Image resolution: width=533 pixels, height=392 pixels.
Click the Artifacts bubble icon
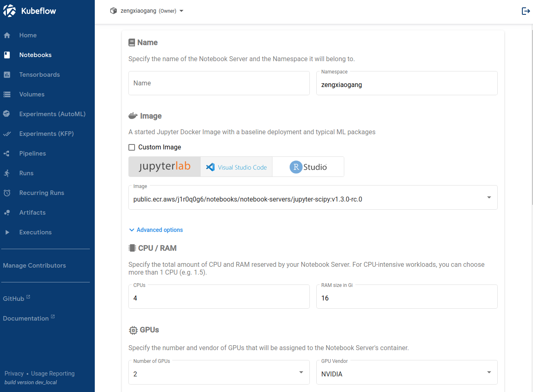pyautogui.click(x=7, y=213)
